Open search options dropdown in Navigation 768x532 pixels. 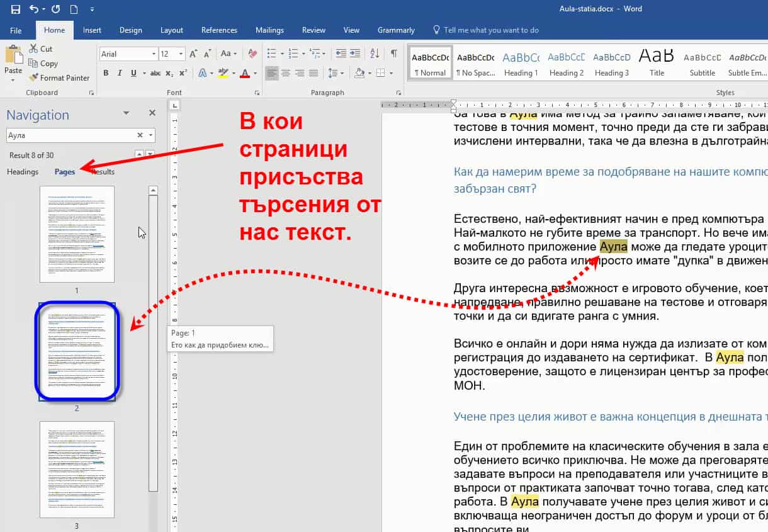(x=151, y=135)
